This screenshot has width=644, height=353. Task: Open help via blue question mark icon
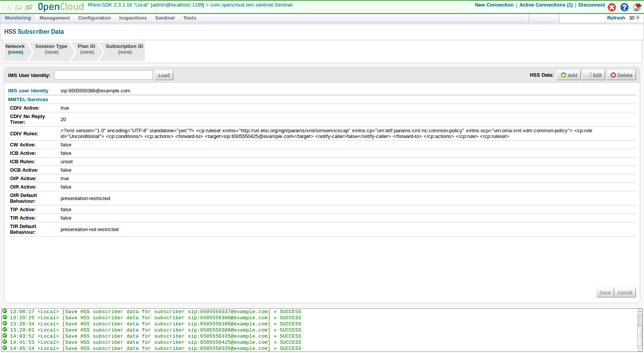tap(624, 7)
